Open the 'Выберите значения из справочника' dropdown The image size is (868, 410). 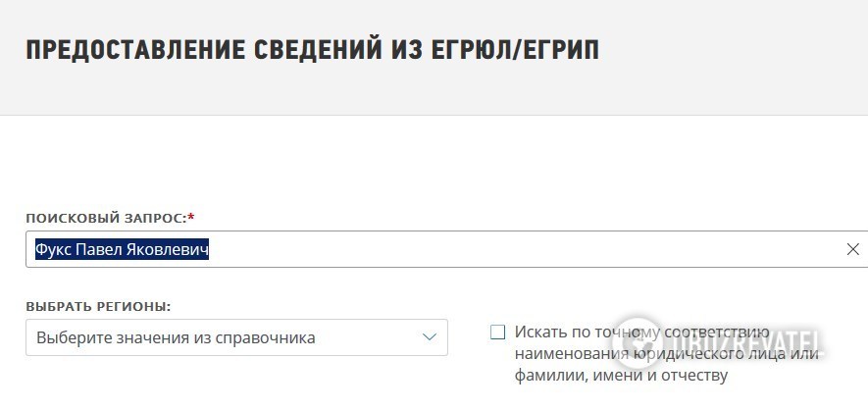(x=235, y=337)
